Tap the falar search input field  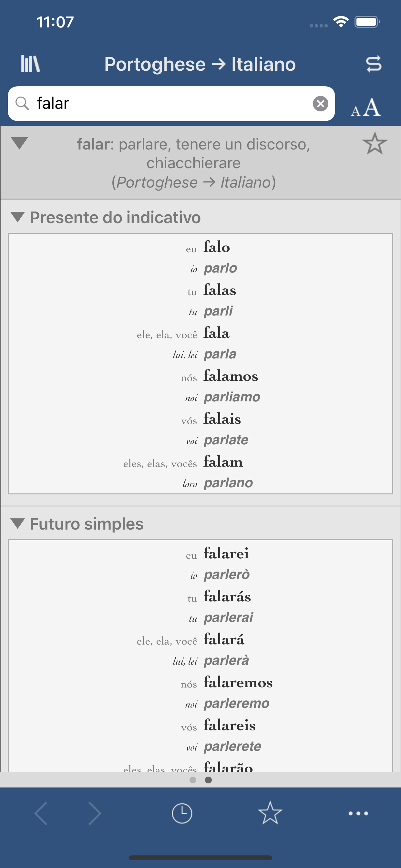(169, 103)
